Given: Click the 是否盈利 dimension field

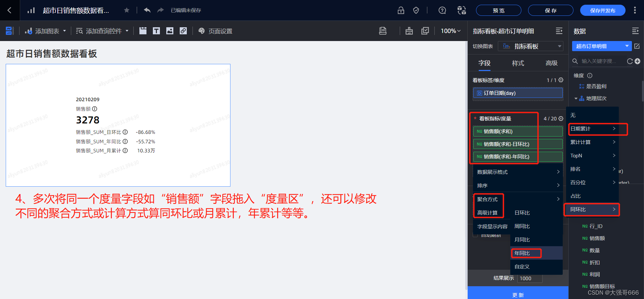Looking at the screenshot, I should 596,86.
